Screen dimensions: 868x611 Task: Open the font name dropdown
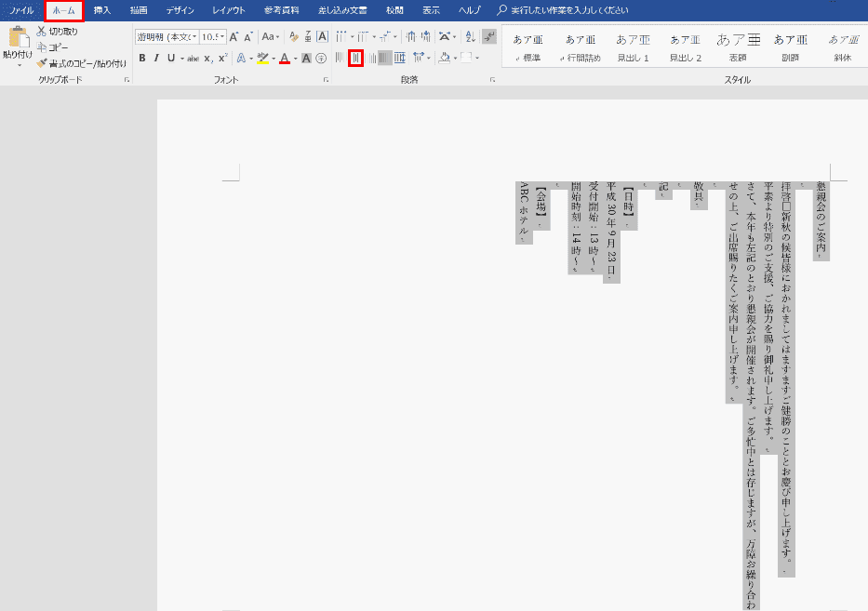point(194,37)
